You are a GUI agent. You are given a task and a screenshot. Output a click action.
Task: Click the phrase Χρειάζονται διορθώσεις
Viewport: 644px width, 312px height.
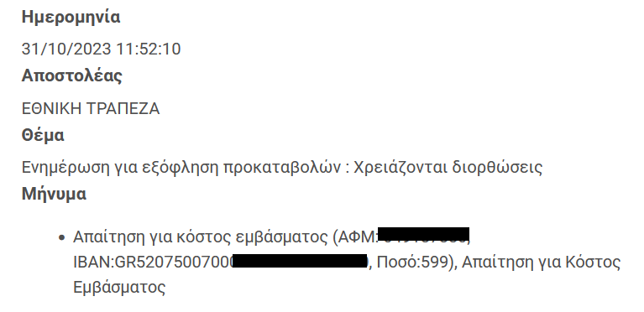pyautogui.click(x=448, y=168)
